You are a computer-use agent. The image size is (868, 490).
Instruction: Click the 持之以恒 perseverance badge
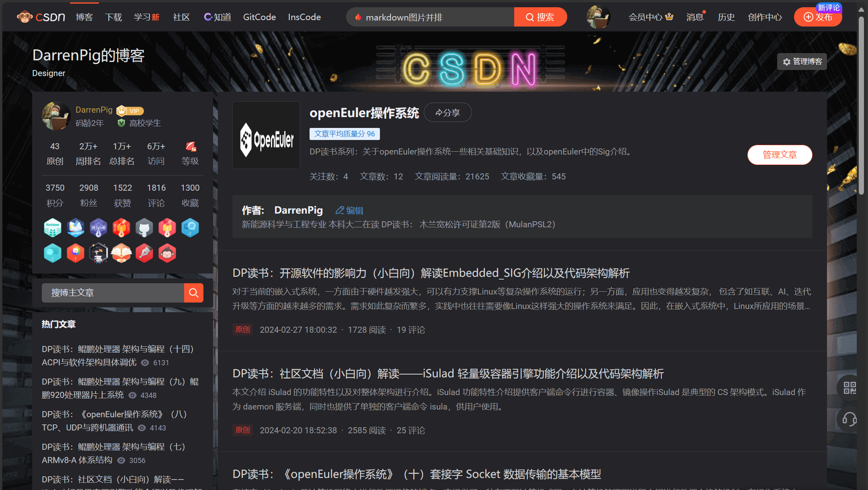pyautogui.click(x=98, y=227)
